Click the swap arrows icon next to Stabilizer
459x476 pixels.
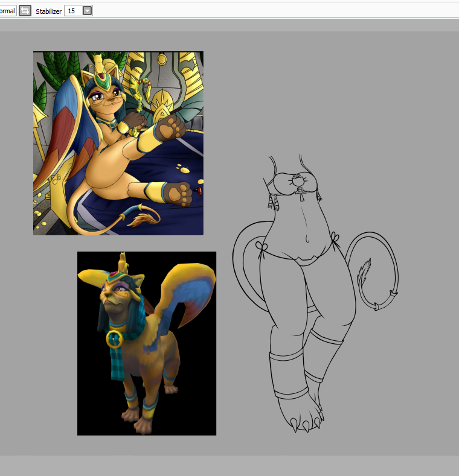(x=25, y=11)
